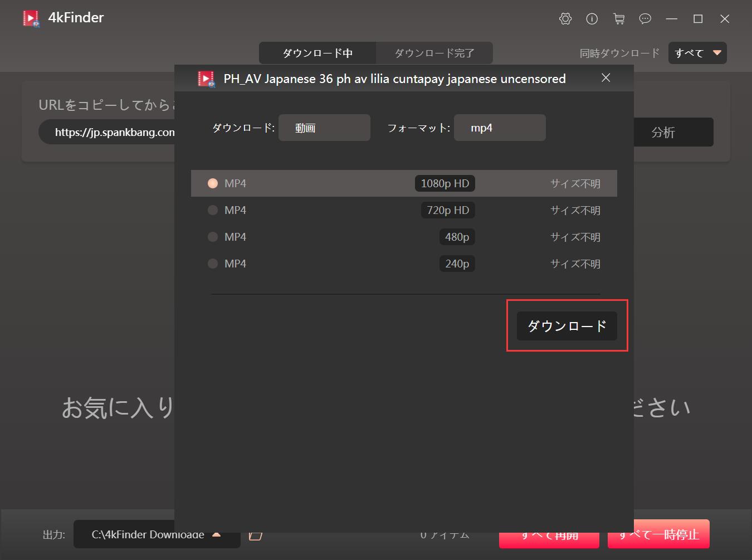
Task: Switch to the ダウンロード完了 tab
Action: point(434,53)
